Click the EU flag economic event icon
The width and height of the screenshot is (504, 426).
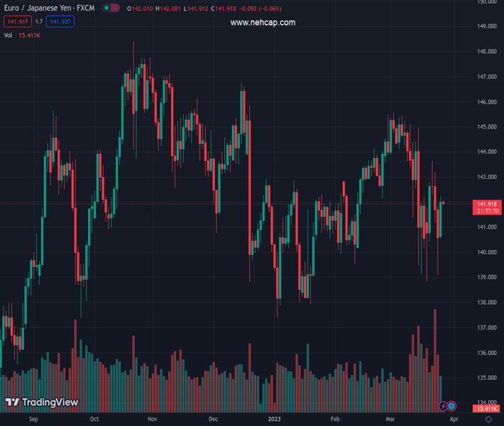(x=451, y=406)
